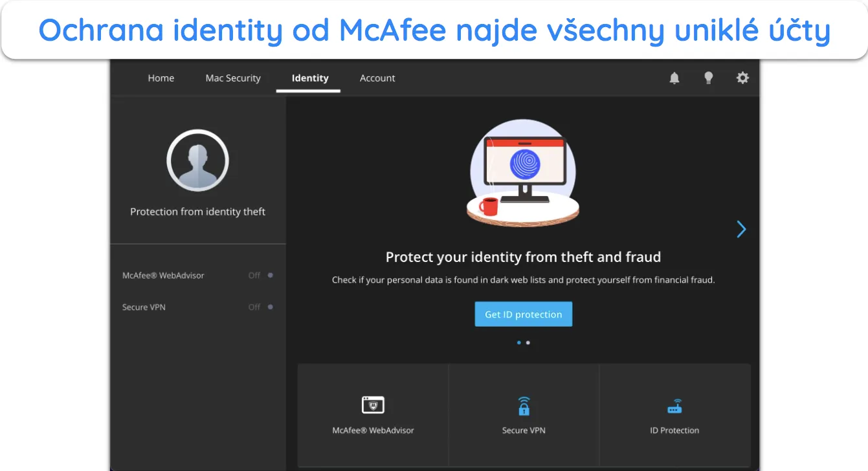The height and width of the screenshot is (471, 868).
Task: Click the dark web lists description text
Action: pos(523,280)
